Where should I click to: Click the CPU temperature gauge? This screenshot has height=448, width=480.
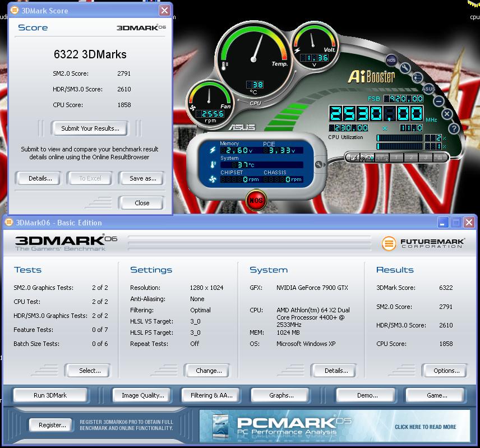pyautogui.click(x=254, y=59)
